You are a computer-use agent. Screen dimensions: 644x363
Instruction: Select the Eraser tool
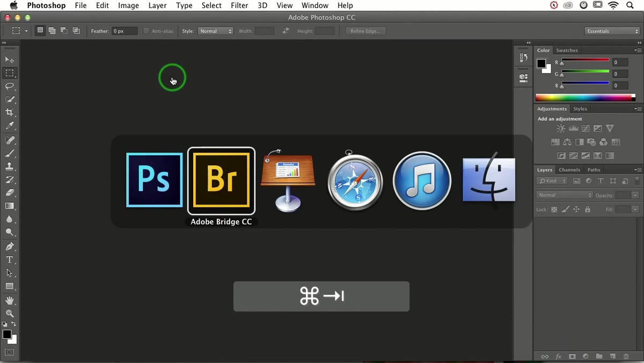click(x=10, y=193)
